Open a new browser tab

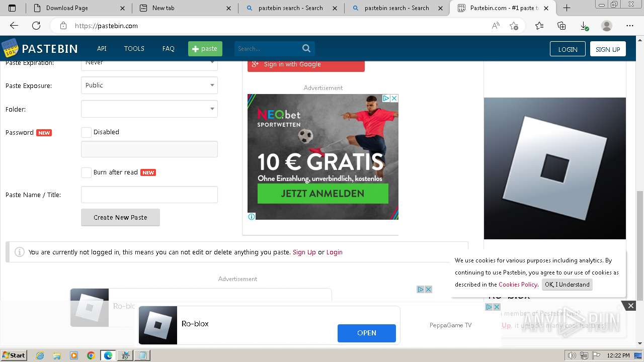point(567,8)
